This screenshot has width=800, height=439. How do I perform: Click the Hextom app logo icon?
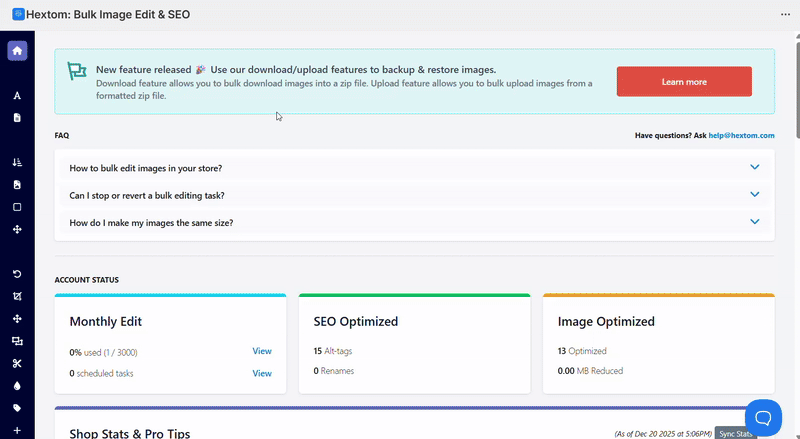click(x=18, y=14)
